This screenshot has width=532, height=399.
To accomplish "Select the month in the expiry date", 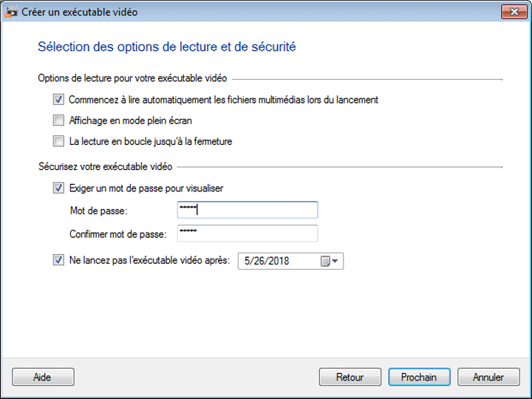I will [245, 261].
